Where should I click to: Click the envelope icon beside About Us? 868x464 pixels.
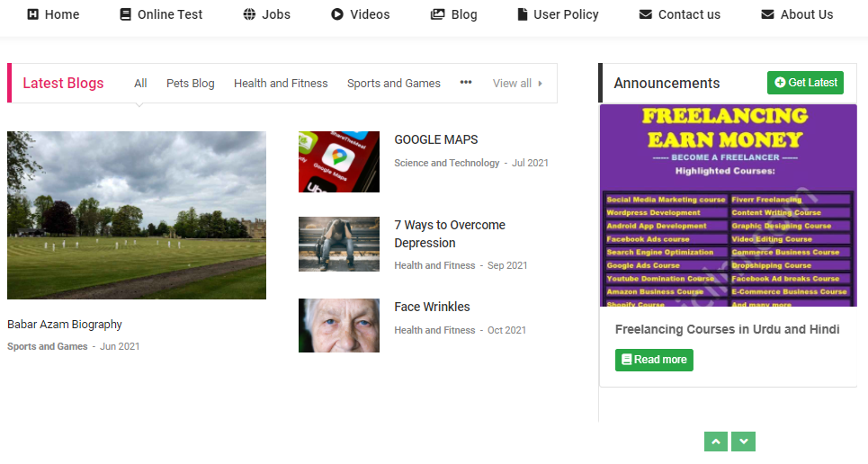(767, 14)
